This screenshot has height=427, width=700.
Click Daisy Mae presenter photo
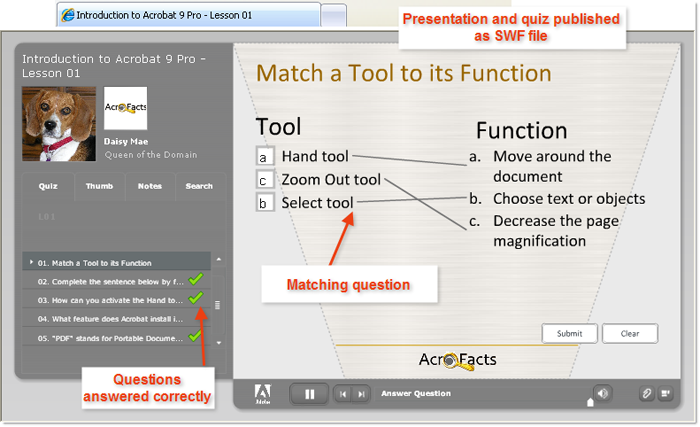coord(59,123)
